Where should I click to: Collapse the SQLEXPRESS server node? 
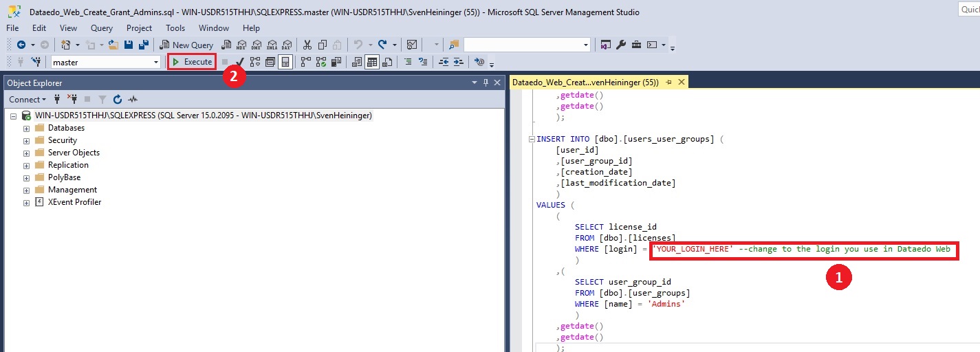coord(14,115)
